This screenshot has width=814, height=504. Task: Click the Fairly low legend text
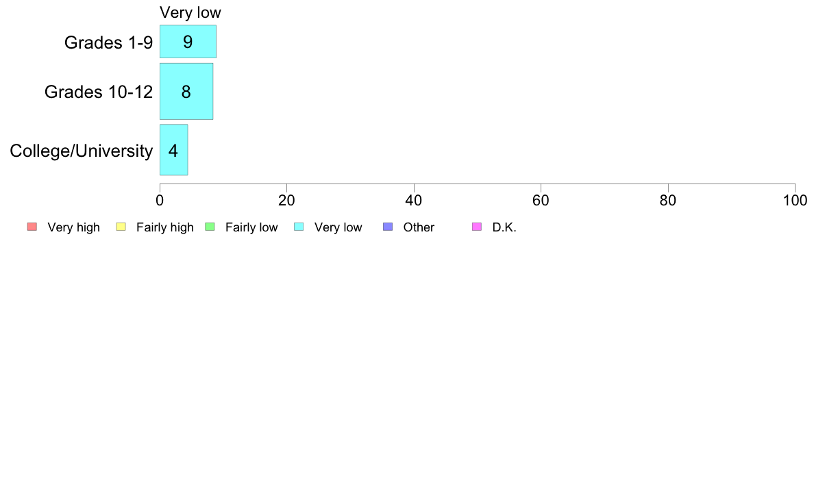[x=251, y=227]
